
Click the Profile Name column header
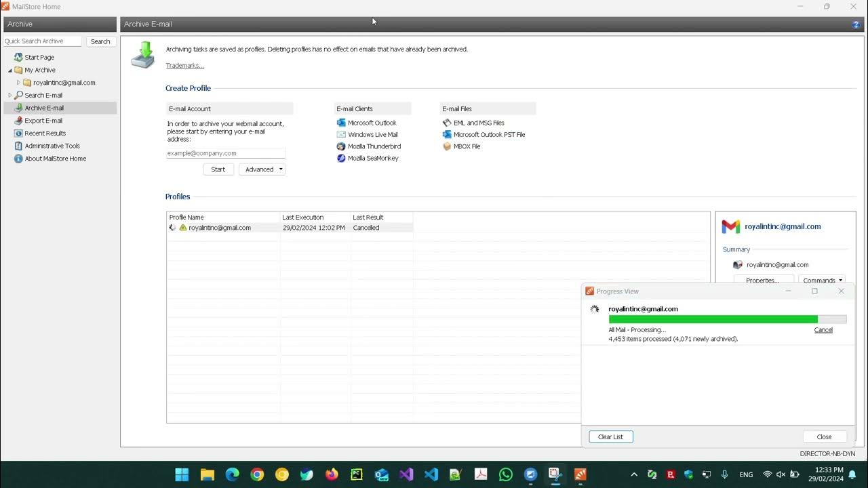click(x=224, y=217)
